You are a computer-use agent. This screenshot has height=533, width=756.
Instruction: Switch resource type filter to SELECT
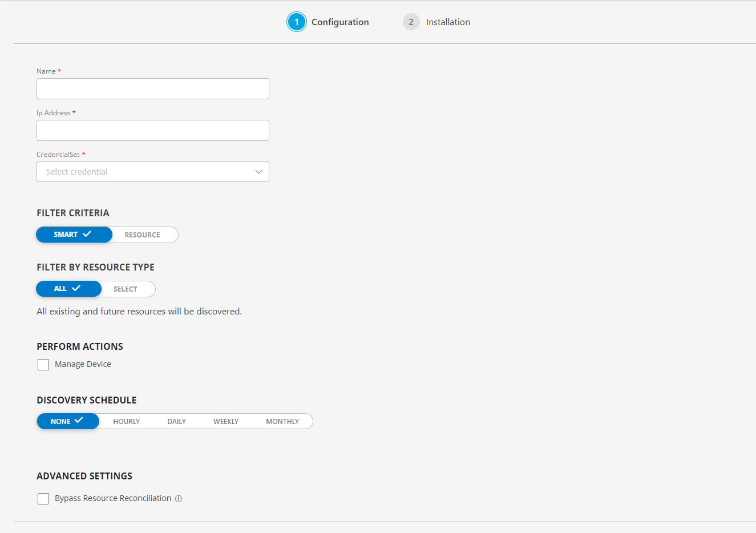click(x=126, y=289)
